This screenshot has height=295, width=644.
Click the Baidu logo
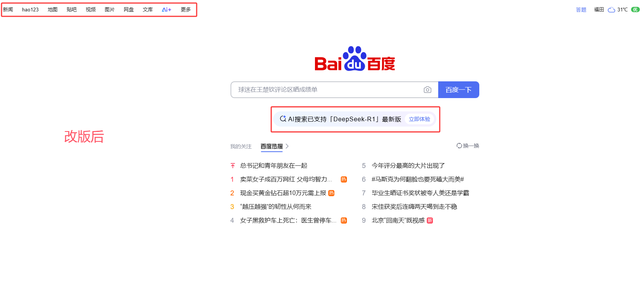click(x=355, y=59)
